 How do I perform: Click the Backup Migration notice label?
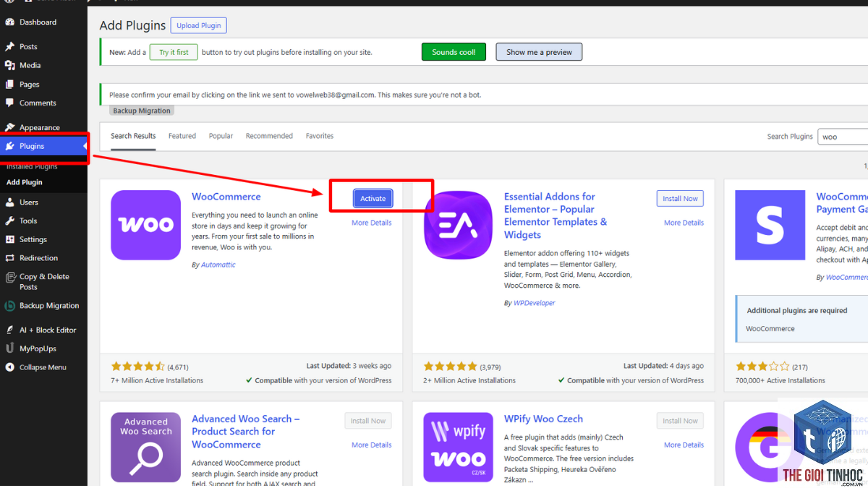142,111
